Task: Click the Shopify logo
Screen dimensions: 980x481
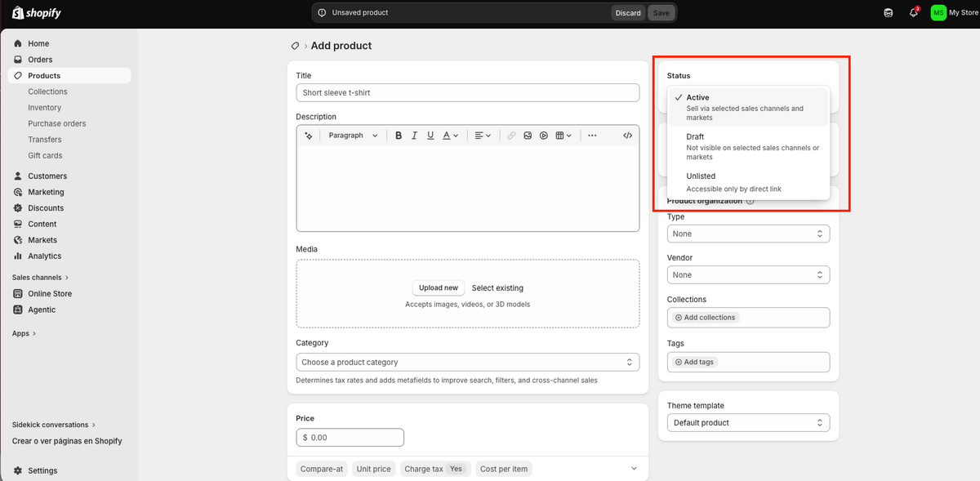Action: tap(37, 13)
